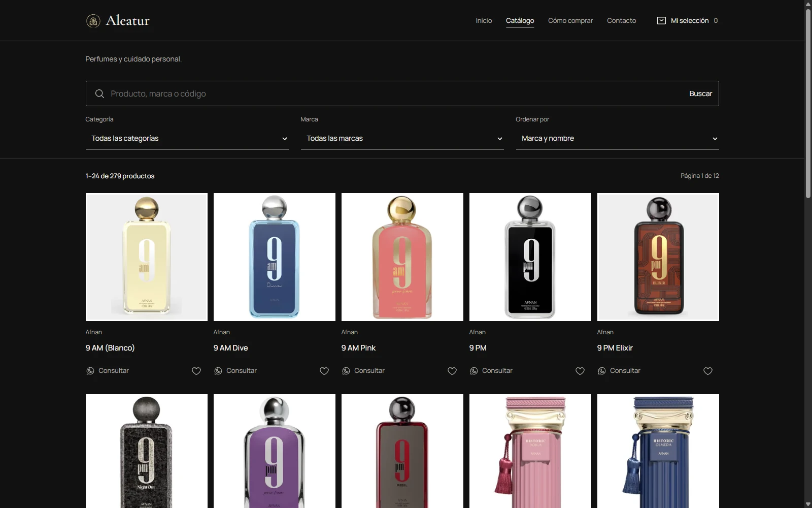Click WhatsApp icon for 9 PM Elixir

pos(602,371)
